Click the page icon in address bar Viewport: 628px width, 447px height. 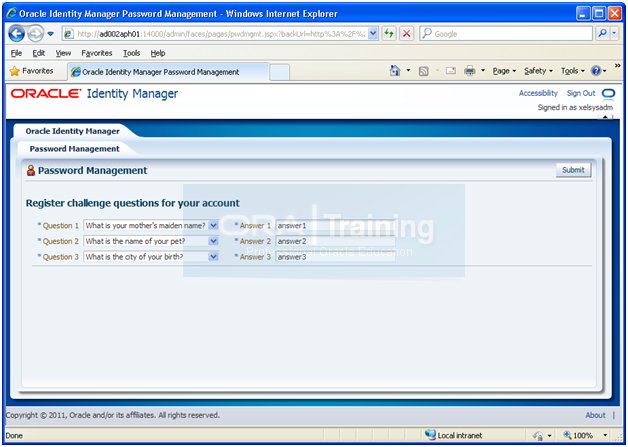click(69, 34)
